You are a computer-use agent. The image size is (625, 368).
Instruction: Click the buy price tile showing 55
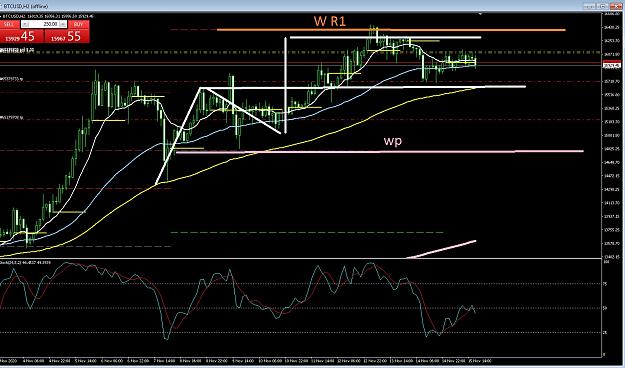pos(67,36)
